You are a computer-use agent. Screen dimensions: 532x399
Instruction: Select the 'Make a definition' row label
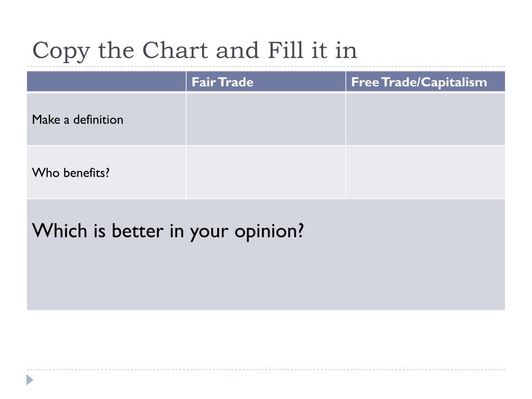(x=78, y=119)
